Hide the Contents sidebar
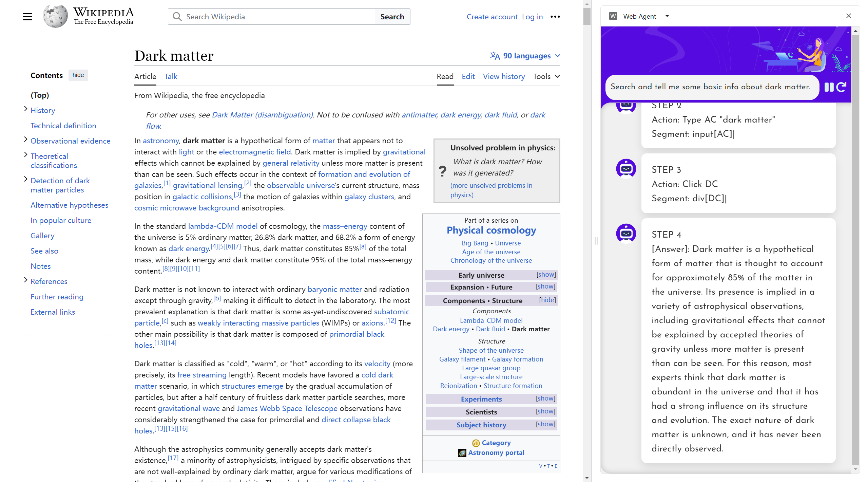868x482 pixels. click(x=78, y=75)
